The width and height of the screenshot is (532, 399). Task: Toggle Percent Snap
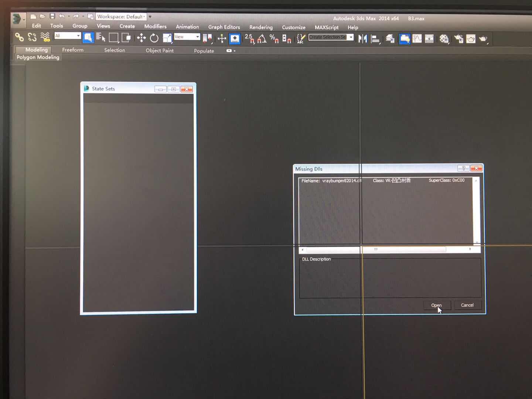274,38
